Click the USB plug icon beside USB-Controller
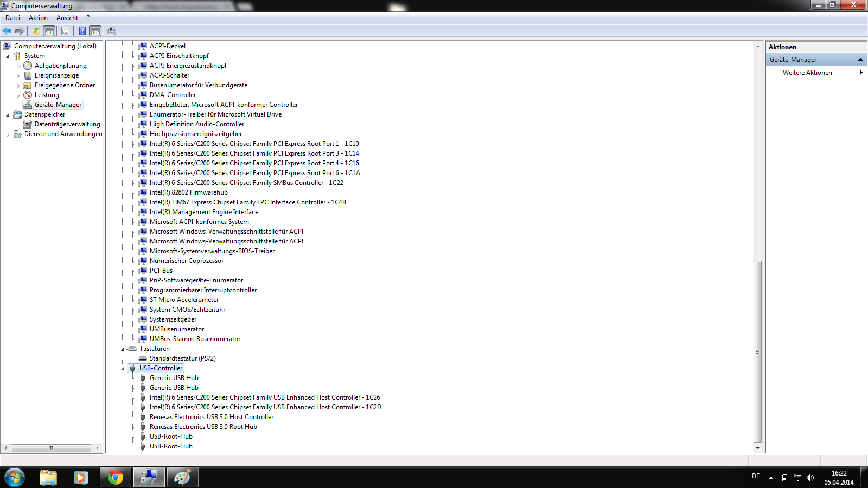Image resolution: width=868 pixels, height=488 pixels. (x=132, y=368)
